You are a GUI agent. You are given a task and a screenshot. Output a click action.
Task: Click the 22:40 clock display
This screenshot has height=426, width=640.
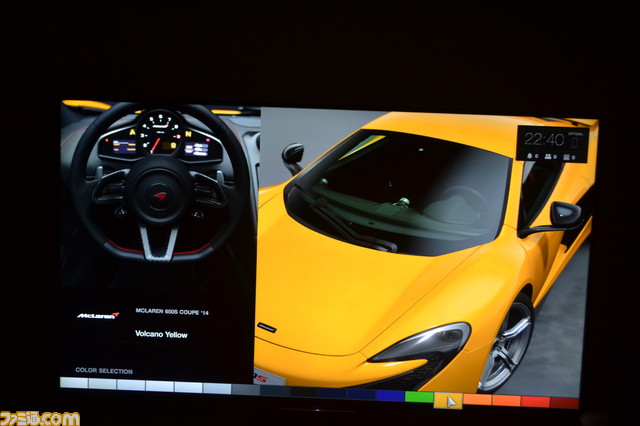(544, 139)
